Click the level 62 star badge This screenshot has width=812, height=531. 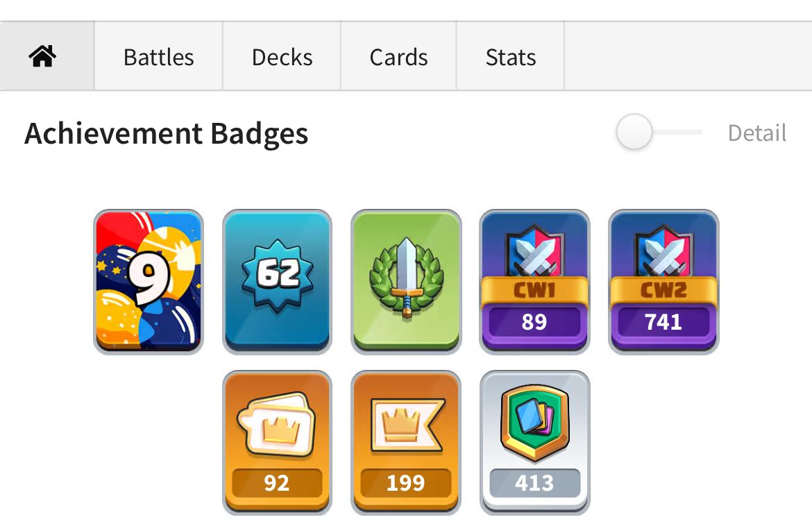(x=278, y=281)
